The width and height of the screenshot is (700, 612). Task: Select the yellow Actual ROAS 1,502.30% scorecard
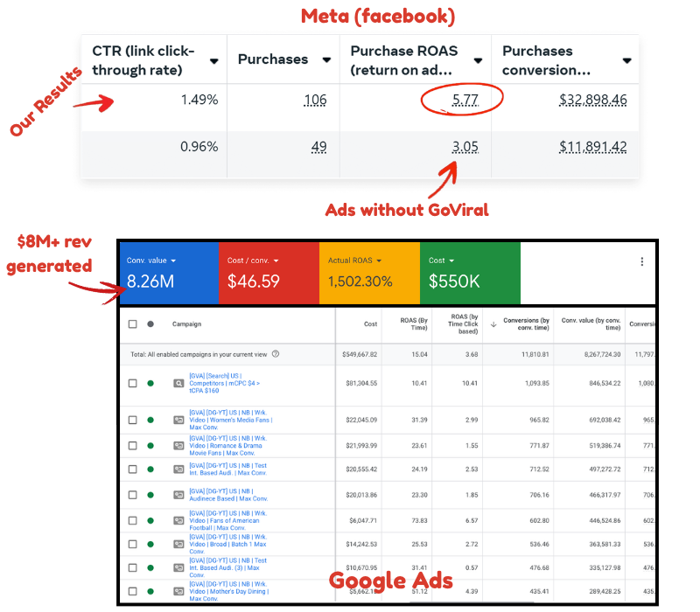369,273
